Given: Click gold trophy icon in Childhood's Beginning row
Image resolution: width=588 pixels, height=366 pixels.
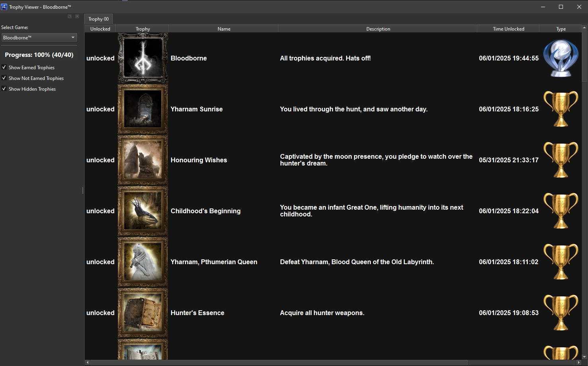Looking at the screenshot, I should coord(561,211).
